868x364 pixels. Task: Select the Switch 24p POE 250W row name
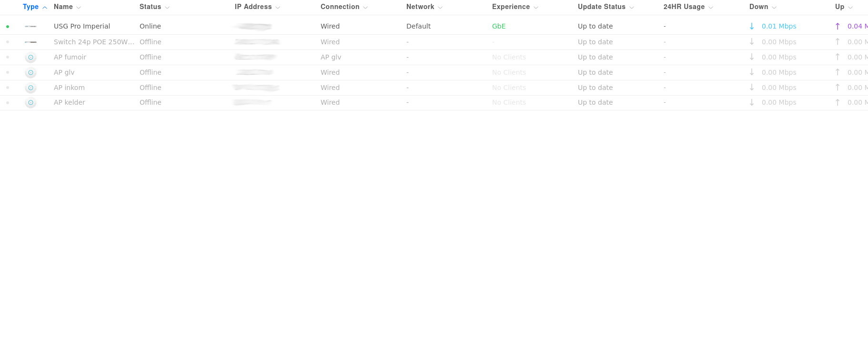click(x=94, y=42)
